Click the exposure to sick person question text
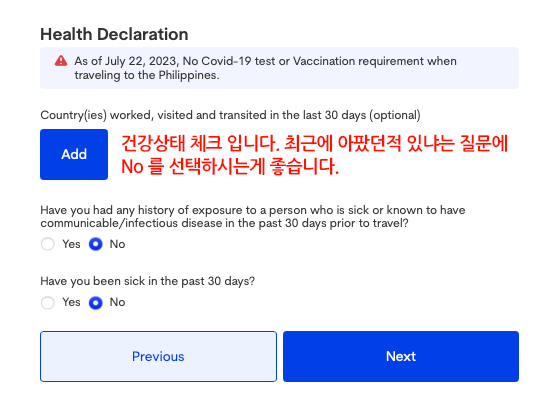559x408 pixels. pyautogui.click(x=252, y=216)
